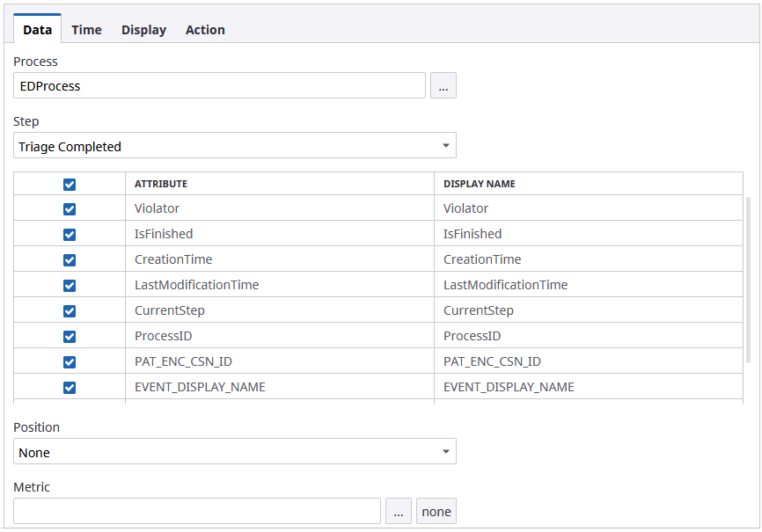Uncheck the IsFinished attribute checkbox

coord(70,235)
